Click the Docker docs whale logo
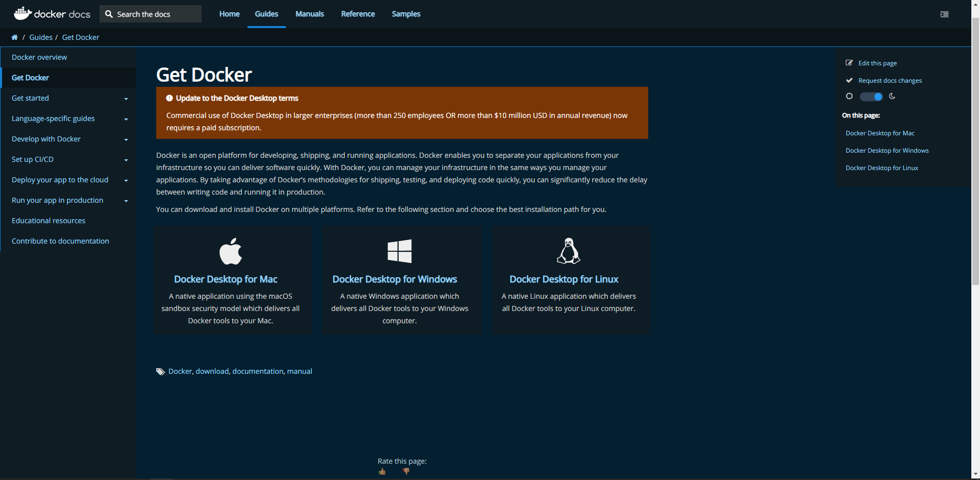 click(x=52, y=14)
